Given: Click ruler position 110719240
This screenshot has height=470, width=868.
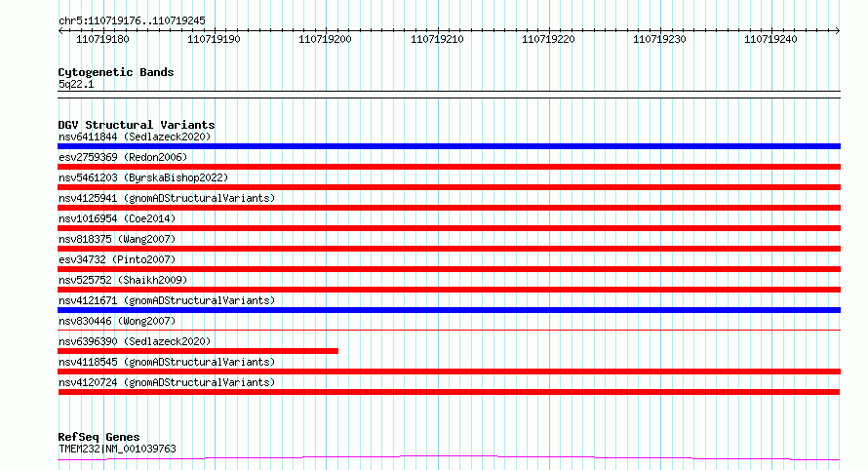Looking at the screenshot, I should [770, 39].
